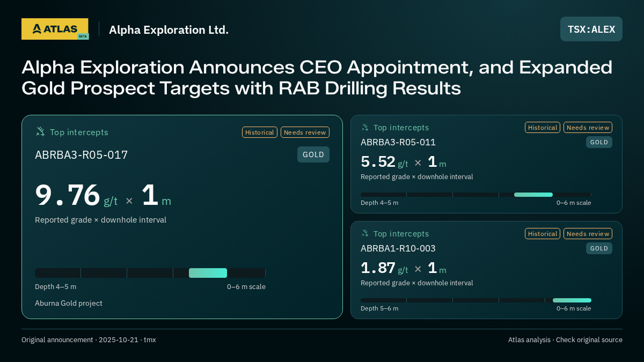Screen dimensions: 644x362
Task: Click Reported grade caption on ABRBA1-R10-003 card
Action: click(417, 283)
